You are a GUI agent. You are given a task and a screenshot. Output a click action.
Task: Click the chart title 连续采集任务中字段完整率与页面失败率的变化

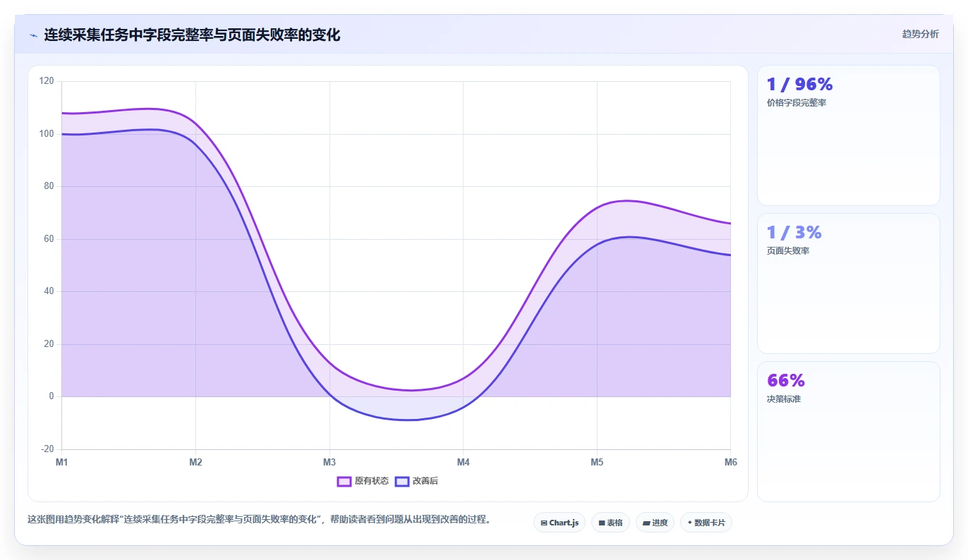192,35
